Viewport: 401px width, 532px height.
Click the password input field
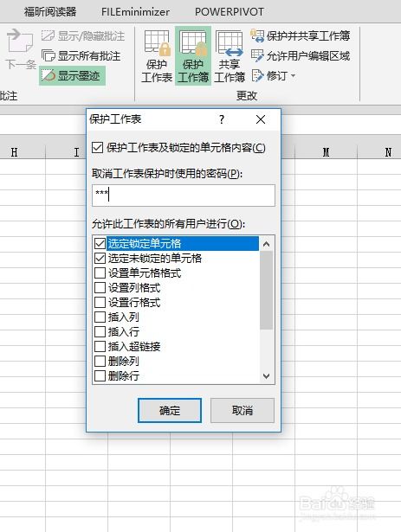click(x=184, y=195)
